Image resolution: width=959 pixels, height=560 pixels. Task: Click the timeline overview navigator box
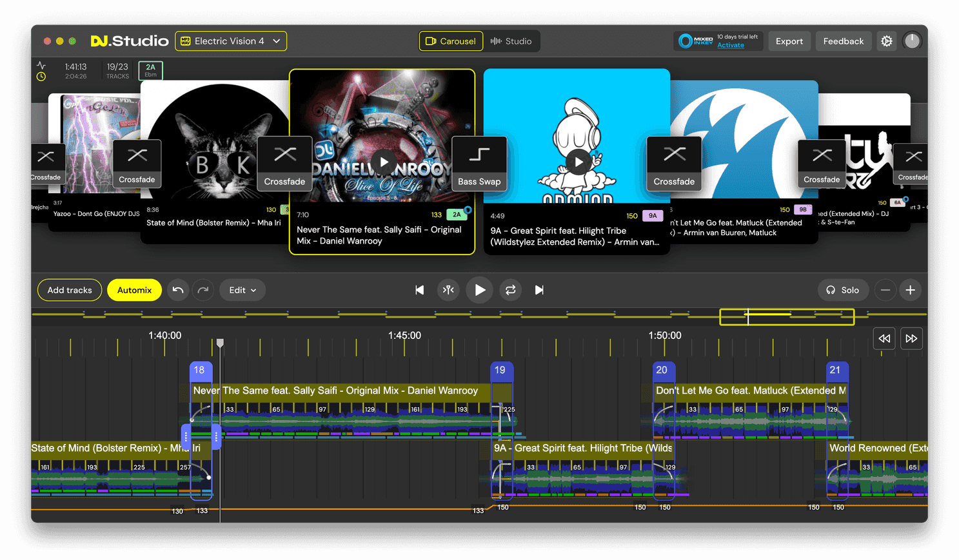click(787, 316)
